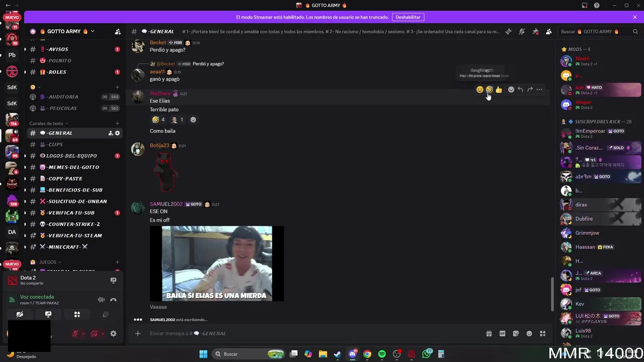Click the plus attach button in message bar
This screenshot has height=362, width=644.
138,333
